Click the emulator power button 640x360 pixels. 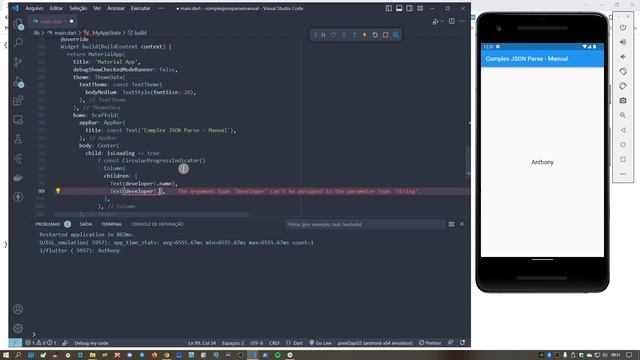(x=623, y=27)
